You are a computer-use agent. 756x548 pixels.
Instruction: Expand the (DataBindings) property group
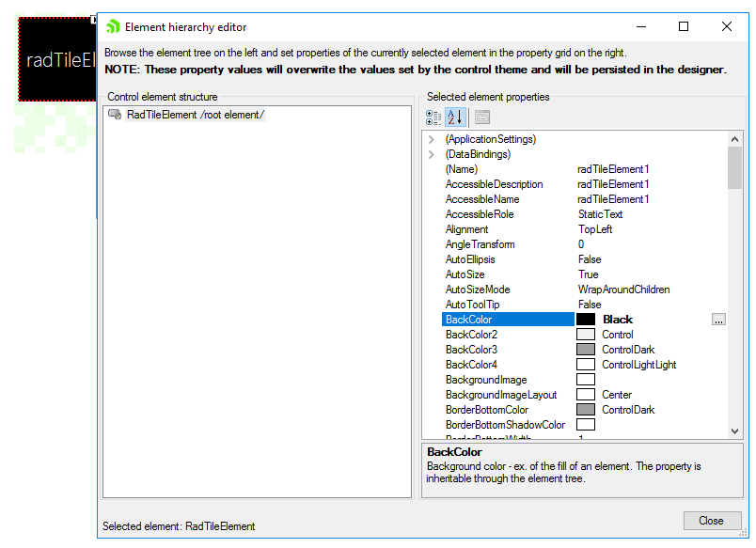coord(432,153)
